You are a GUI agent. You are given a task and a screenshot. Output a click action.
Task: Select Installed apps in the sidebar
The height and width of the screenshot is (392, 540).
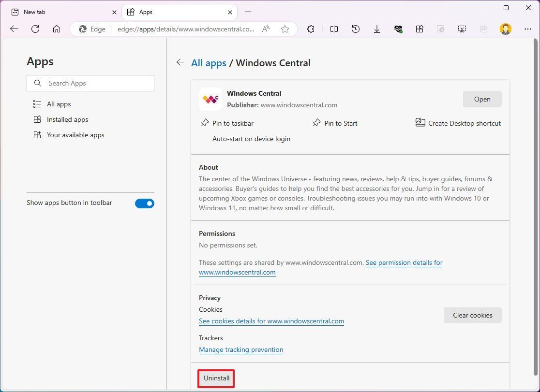[x=67, y=119]
